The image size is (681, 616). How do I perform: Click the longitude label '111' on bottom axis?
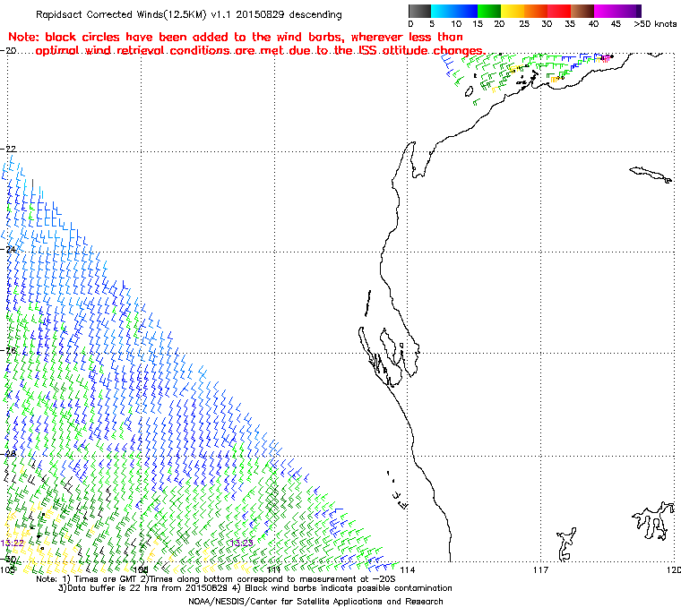point(274,569)
